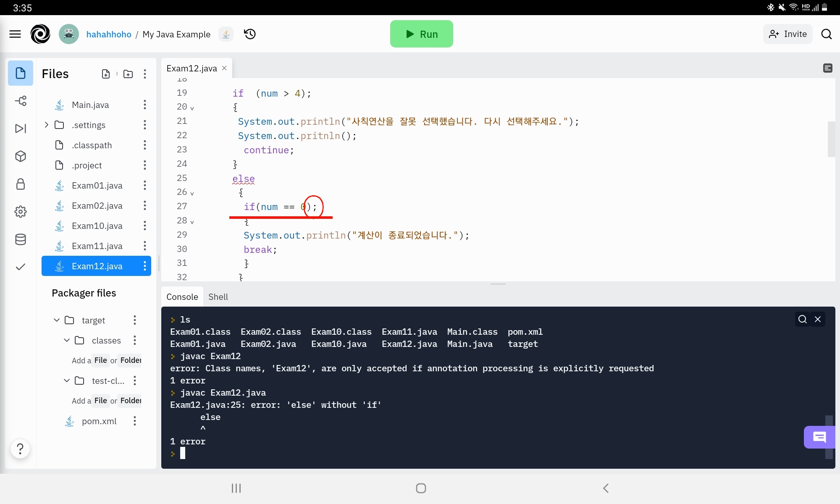Open version history icon
The width and height of the screenshot is (840, 504).
[250, 34]
